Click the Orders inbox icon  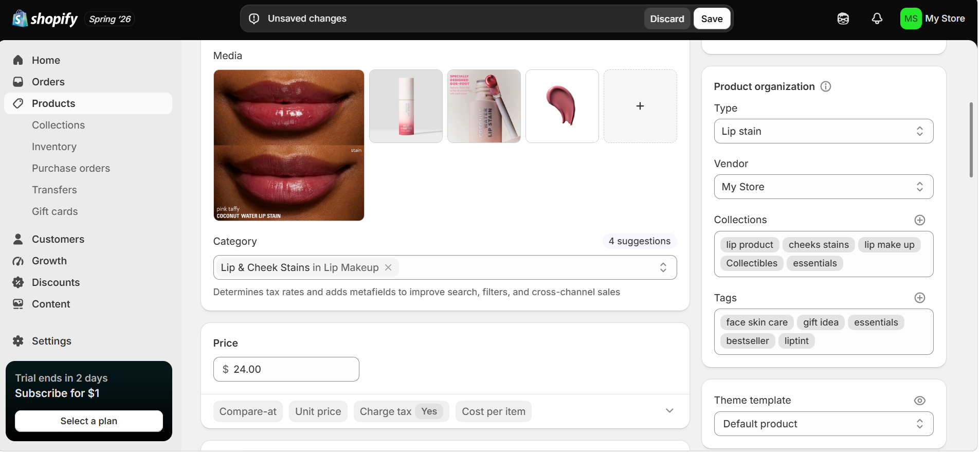(x=18, y=82)
